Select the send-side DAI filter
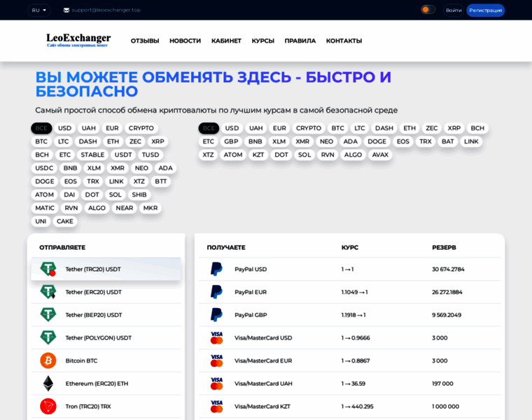Screen dimensions: 532x420 click(69, 195)
